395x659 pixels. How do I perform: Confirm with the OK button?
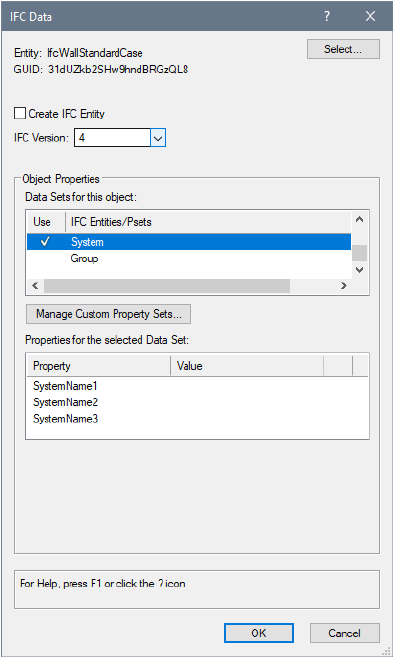259,633
